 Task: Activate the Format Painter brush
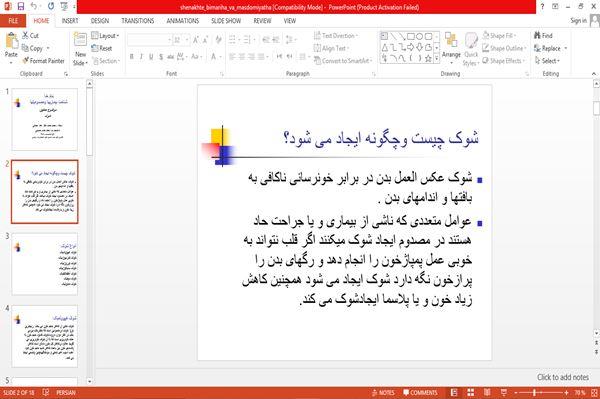pyautogui.click(x=43, y=61)
